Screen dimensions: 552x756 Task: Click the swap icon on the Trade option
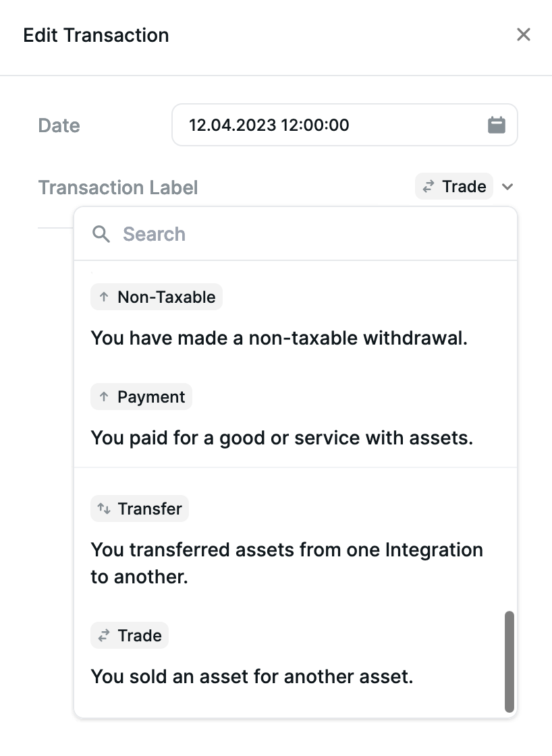[104, 636]
